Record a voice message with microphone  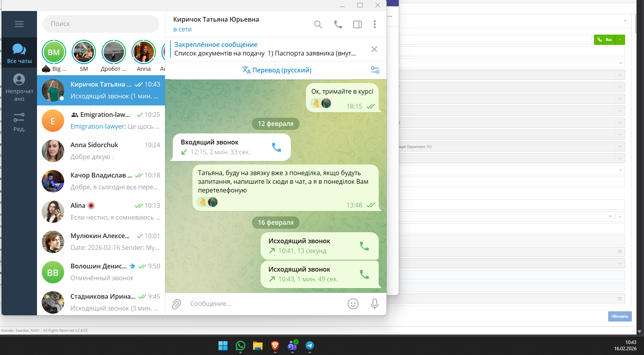pos(375,304)
